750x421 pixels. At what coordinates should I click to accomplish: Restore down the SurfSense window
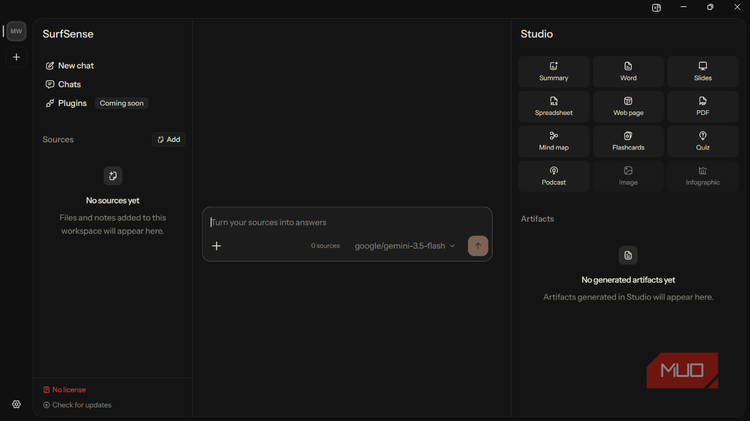710,7
